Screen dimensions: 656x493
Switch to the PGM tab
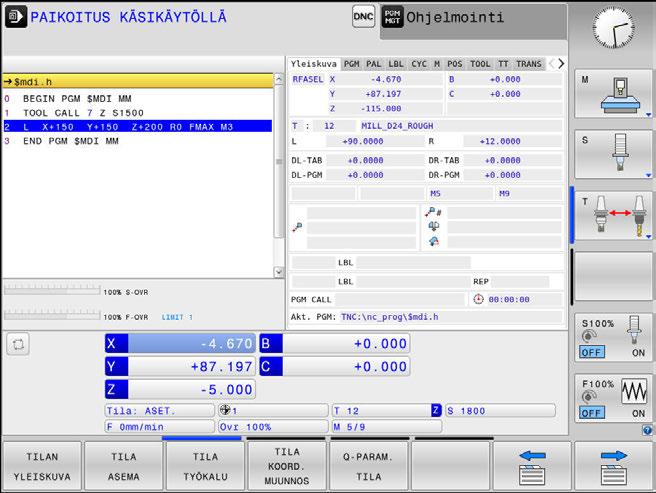pos(352,64)
